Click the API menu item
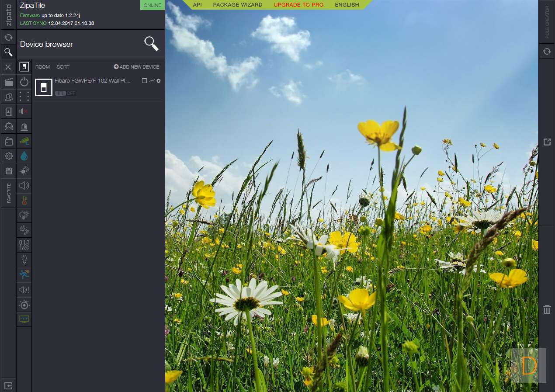The image size is (555, 392). click(x=197, y=5)
